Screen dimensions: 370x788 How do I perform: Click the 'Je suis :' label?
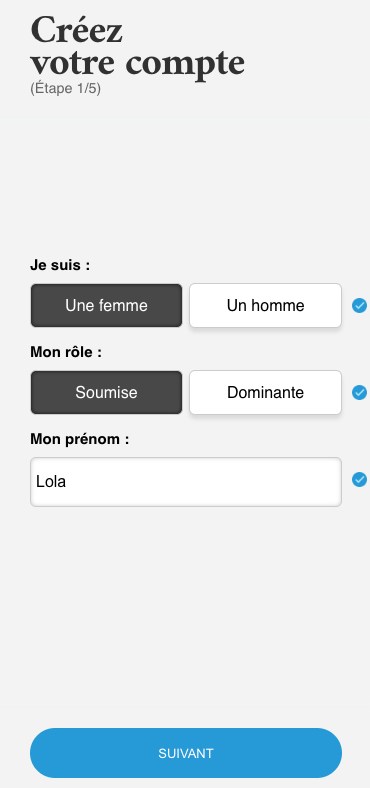[60, 265]
